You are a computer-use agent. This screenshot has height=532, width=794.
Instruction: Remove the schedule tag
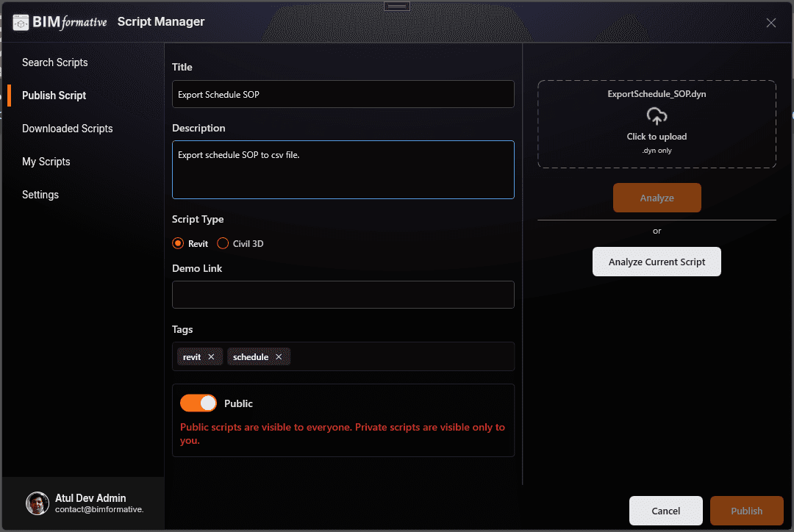(x=279, y=356)
